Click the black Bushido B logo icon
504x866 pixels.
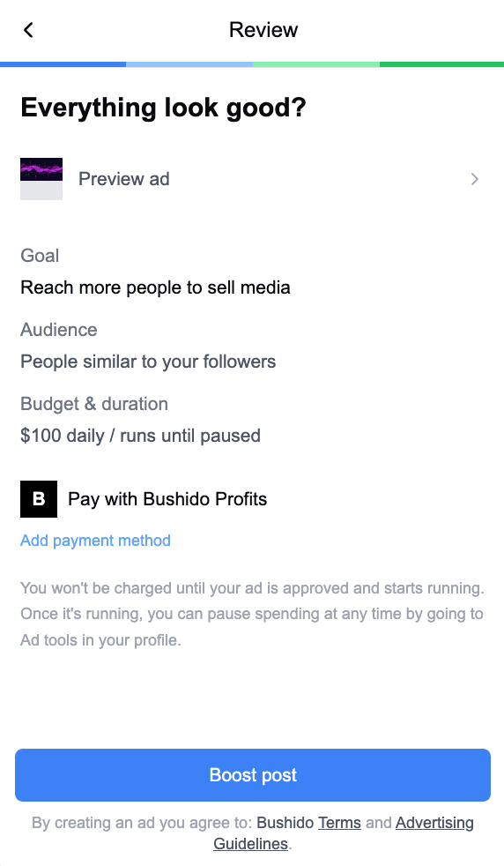39,499
